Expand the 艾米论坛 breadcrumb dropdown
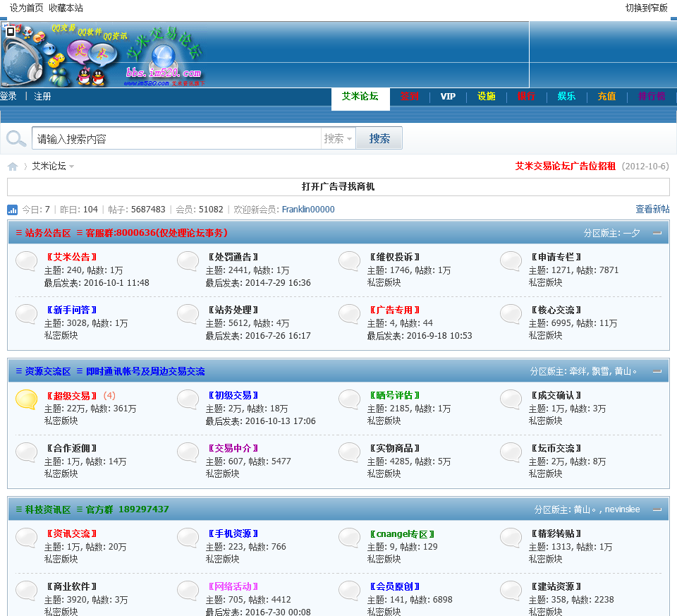Viewport: 677px width, 616px height. tap(72, 167)
